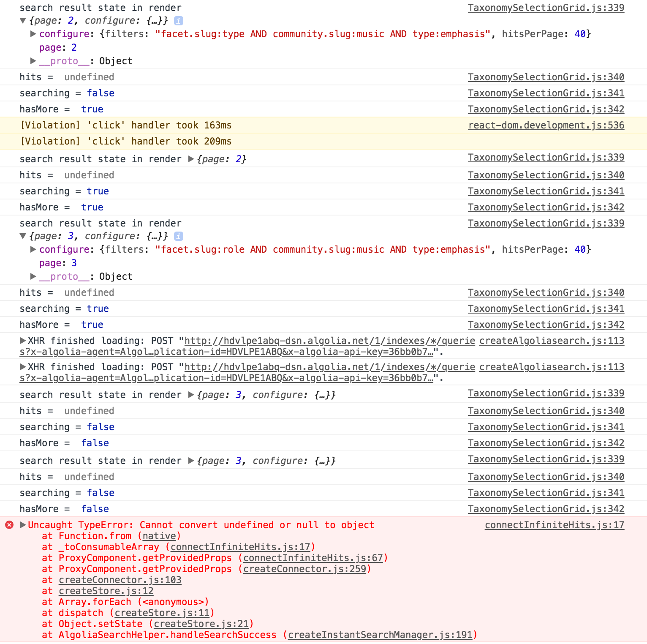This screenshot has width=647, height=644.
Task: Open second createAlgoliasearch.js:113 source link
Action: pyautogui.click(x=552, y=367)
